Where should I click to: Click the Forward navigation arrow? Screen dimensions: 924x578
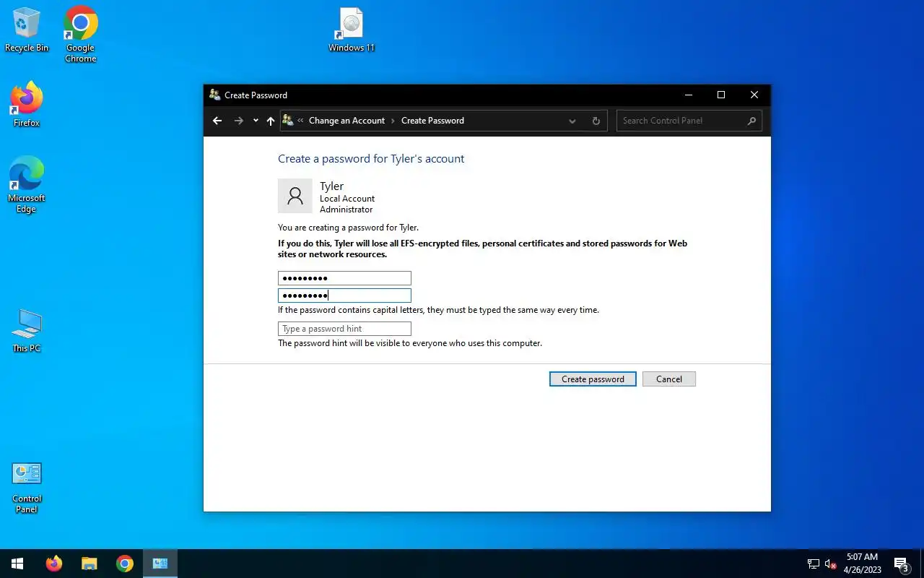[238, 121]
